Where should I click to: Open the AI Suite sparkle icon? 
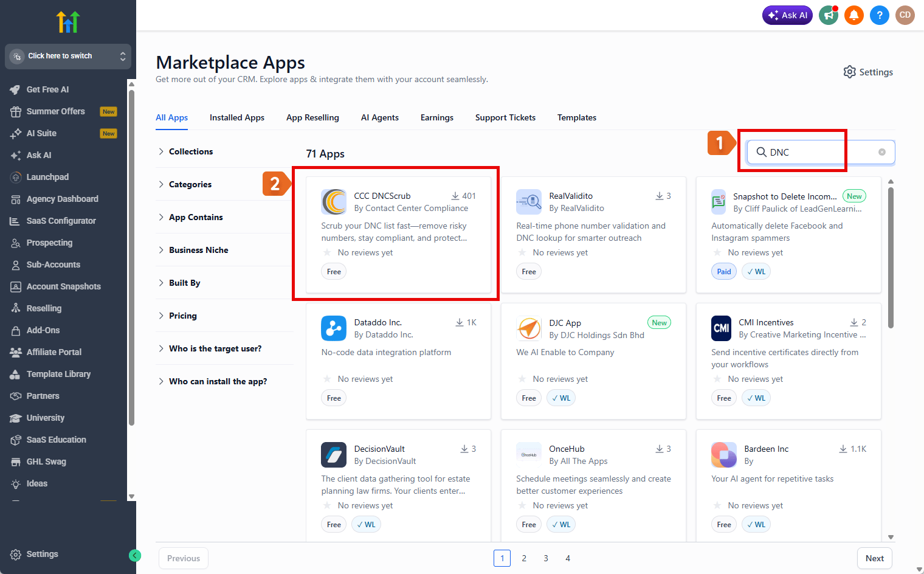point(15,133)
